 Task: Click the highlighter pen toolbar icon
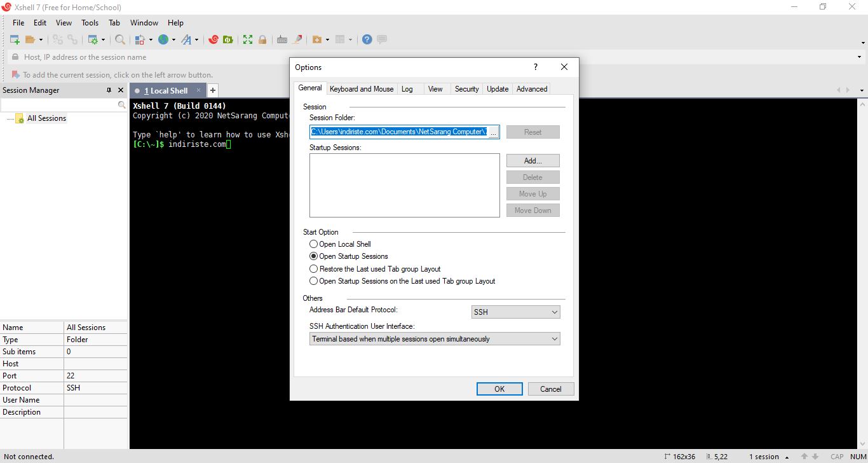tap(297, 39)
